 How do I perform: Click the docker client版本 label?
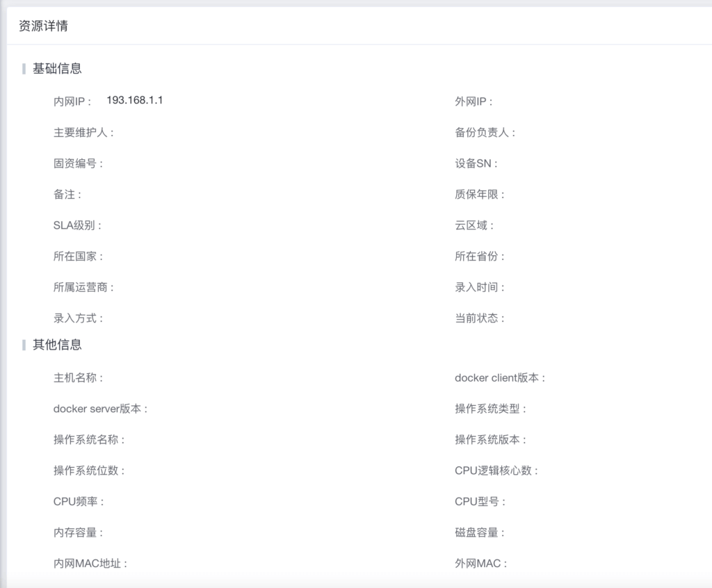[500, 378]
